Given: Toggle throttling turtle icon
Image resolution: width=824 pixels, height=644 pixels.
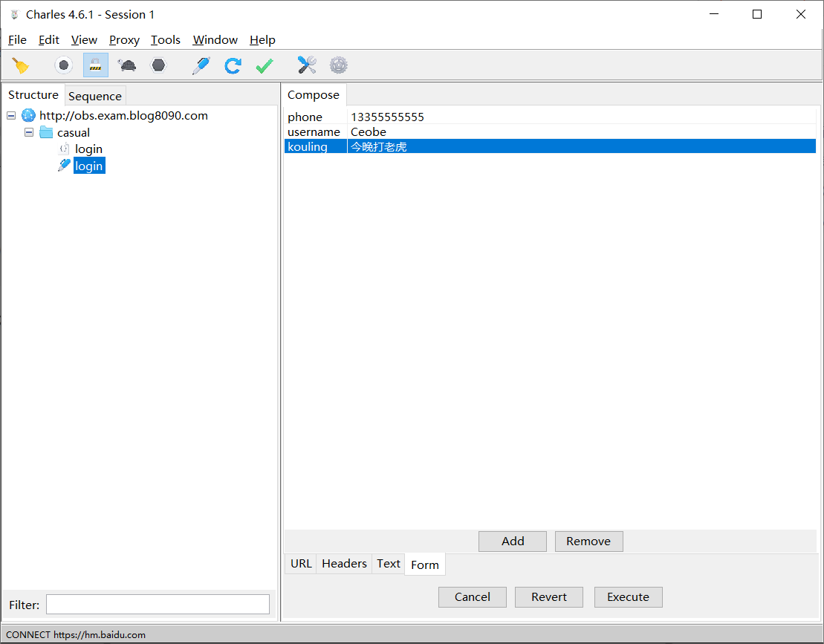Looking at the screenshot, I should tap(126, 65).
